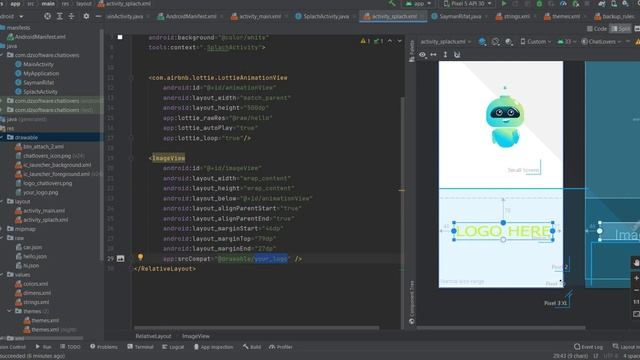Click RelativeLayout in the breadcrumb bar
This screenshot has width=640, height=360.
[153, 336]
